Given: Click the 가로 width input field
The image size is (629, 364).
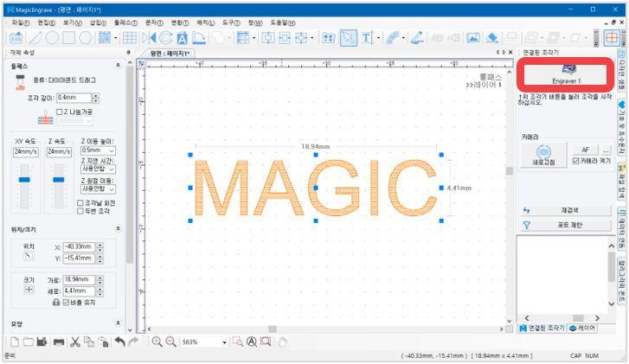Looking at the screenshot, I should [80, 279].
